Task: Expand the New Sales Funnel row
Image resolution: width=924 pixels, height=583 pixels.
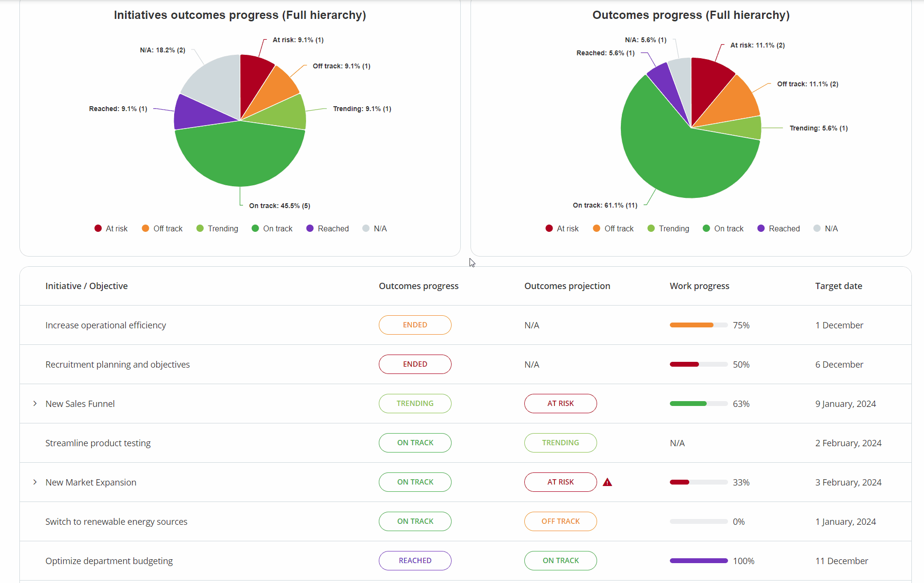Action: [34, 403]
